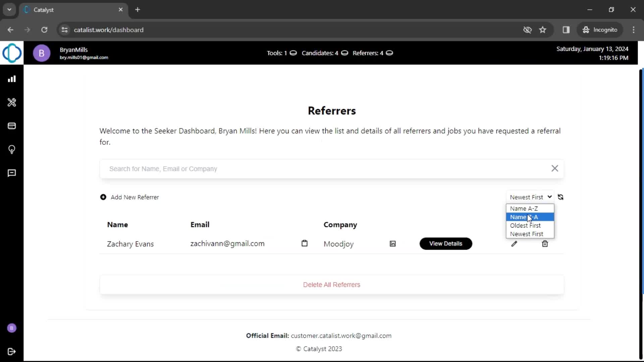Click the analytics/chart icon in sidebar
The width and height of the screenshot is (644, 362).
[12, 79]
